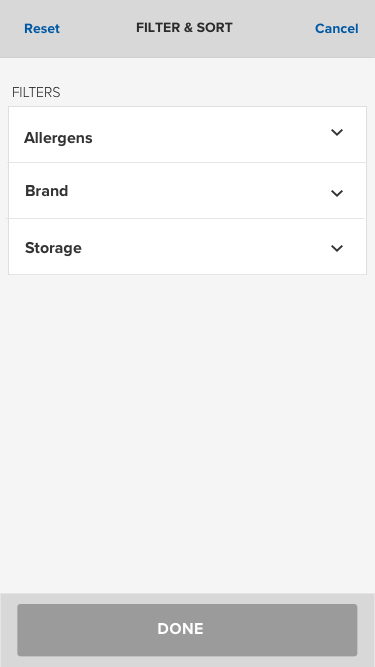Viewport: 375px width, 667px height.
Task: Click the FILTER & SORT title
Action: [184, 28]
